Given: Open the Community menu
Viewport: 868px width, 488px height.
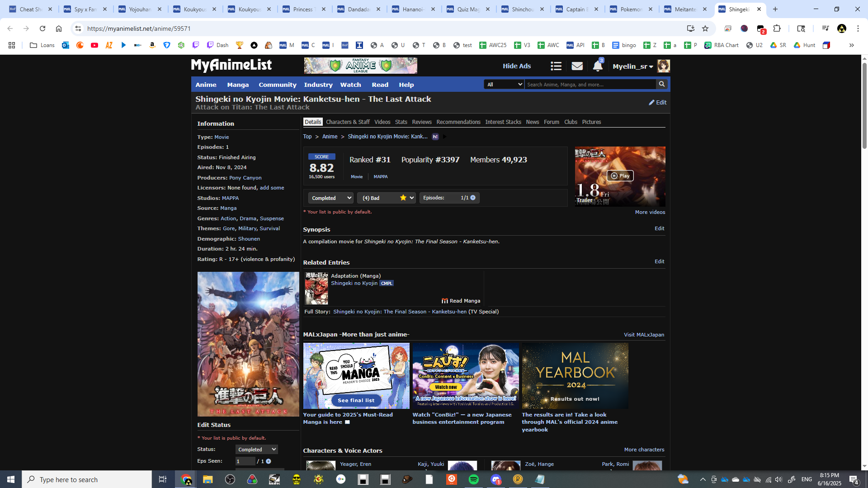Looking at the screenshot, I should pos(278,85).
